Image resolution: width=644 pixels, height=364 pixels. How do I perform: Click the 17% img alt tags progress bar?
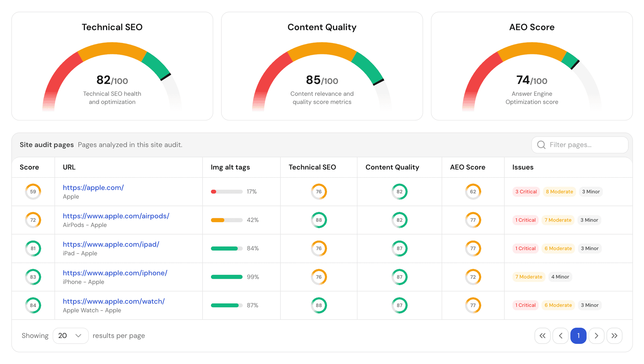click(227, 192)
